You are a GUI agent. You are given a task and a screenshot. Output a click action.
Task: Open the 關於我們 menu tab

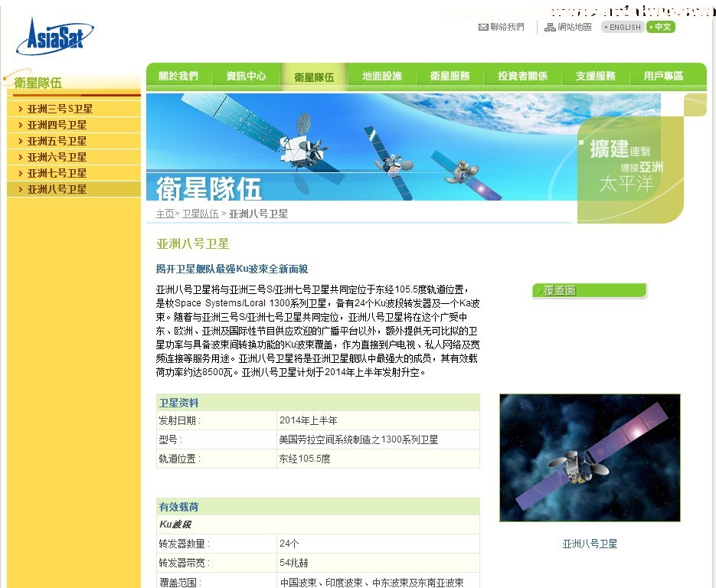[x=178, y=77]
